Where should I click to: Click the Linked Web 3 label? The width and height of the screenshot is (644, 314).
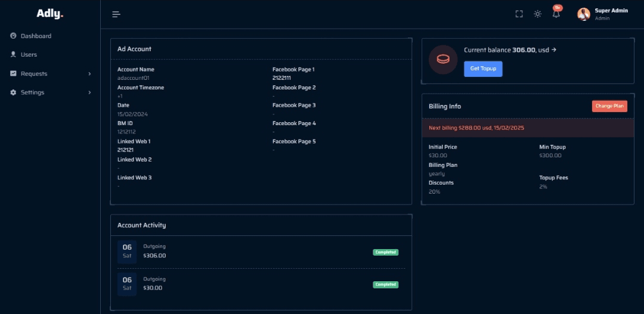click(x=134, y=178)
